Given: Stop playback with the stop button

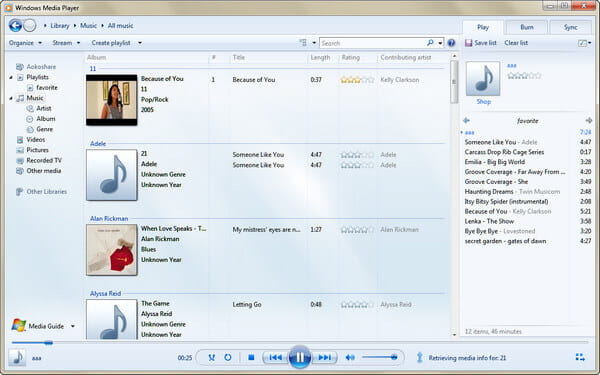Looking at the screenshot, I should click(251, 357).
